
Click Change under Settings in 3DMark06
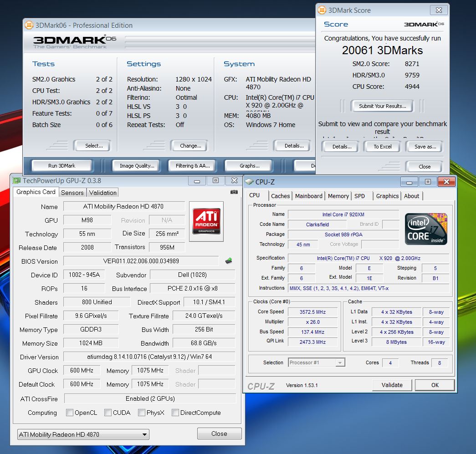pyautogui.click(x=190, y=146)
